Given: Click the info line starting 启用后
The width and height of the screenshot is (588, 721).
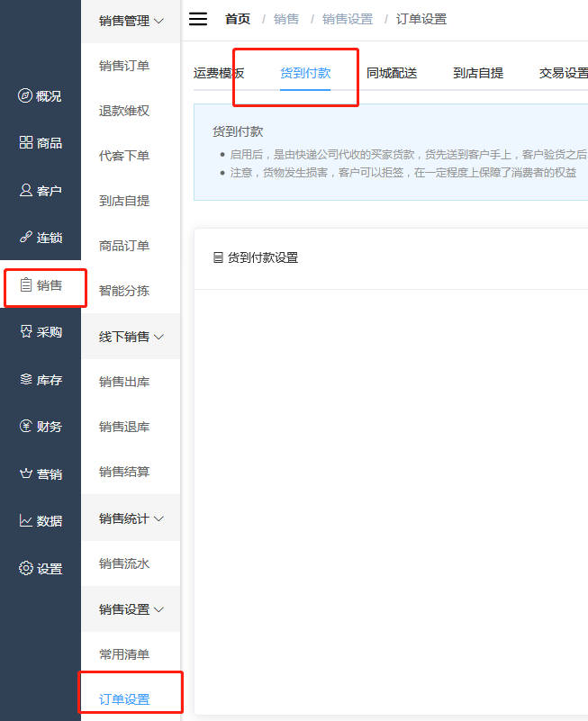Looking at the screenshot, I should coord(409,155).
